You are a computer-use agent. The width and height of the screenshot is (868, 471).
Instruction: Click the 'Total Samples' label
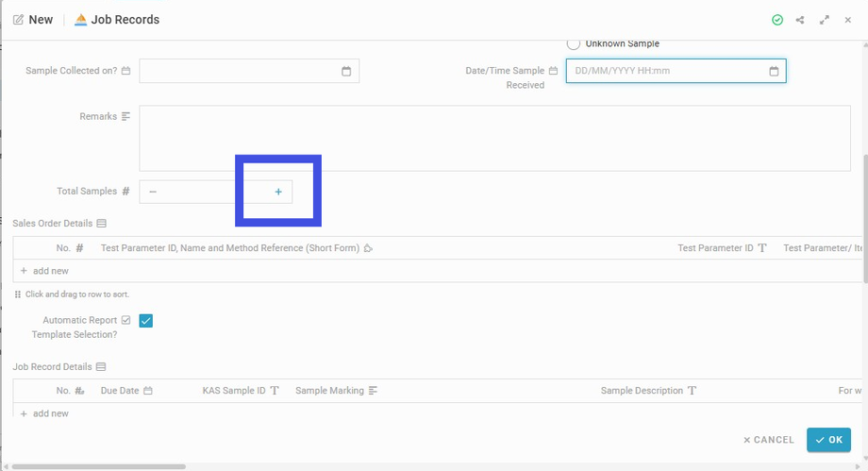click(x=87, y=192)
